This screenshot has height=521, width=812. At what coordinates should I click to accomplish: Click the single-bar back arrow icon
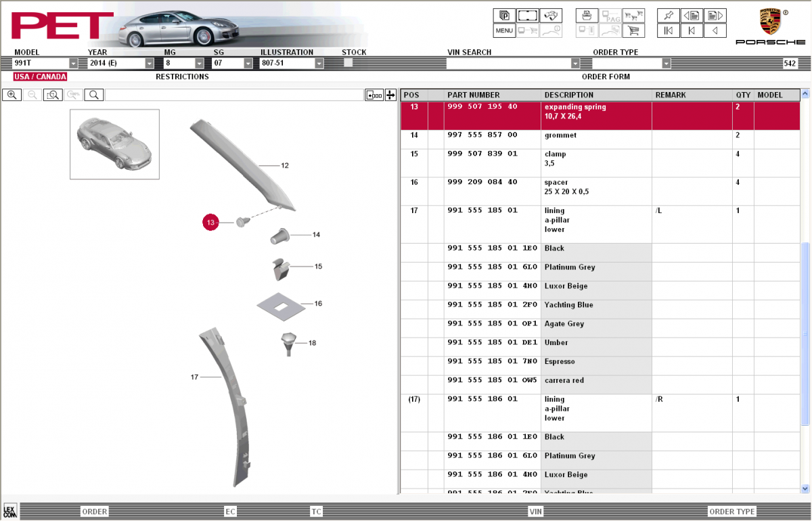[692, 31]
